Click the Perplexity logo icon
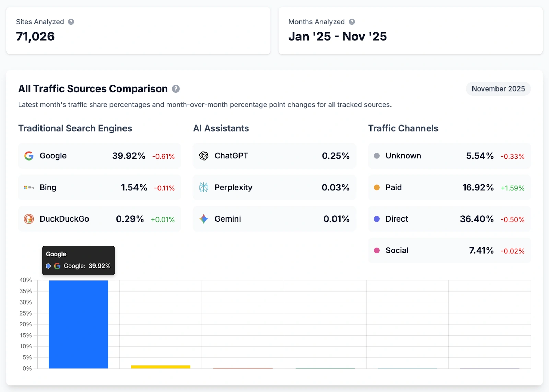The width and height of the screenshot is (549, 392). click(x=204, y=187)
